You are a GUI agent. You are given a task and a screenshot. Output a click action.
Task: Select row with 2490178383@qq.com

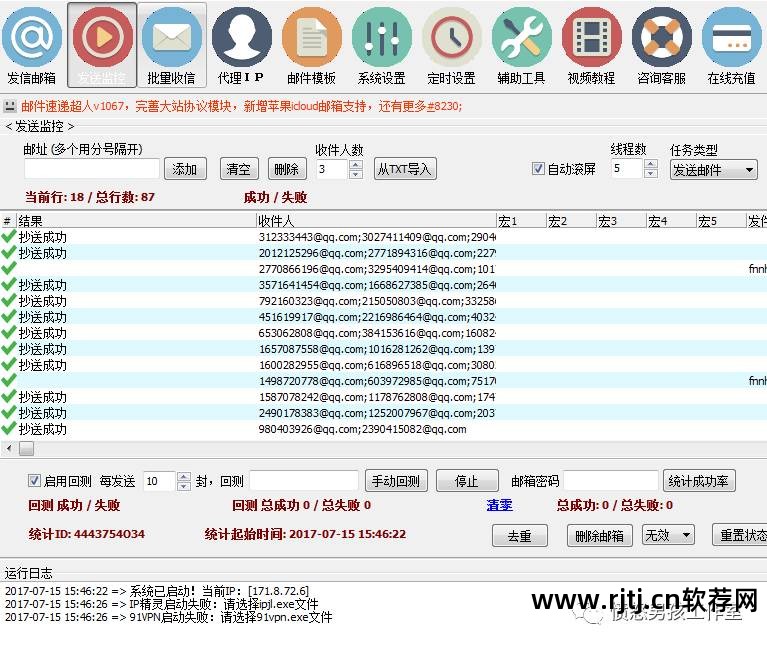pos(384,413)
